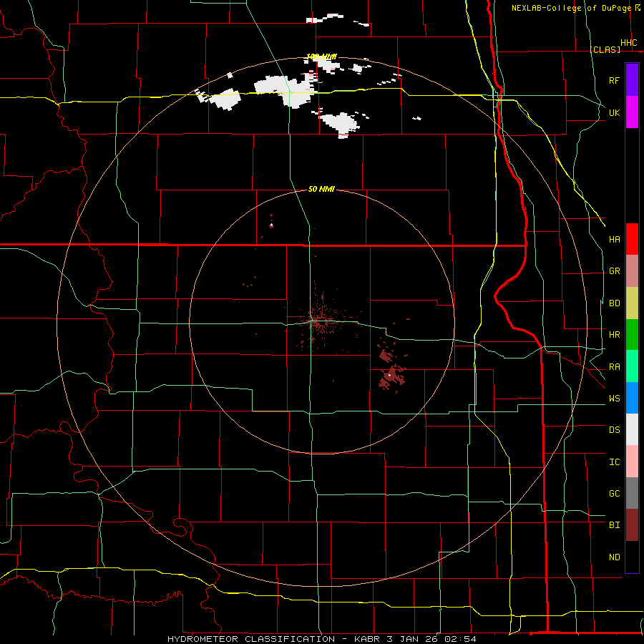Click the UK magenta legend color block

pos(632,112)
